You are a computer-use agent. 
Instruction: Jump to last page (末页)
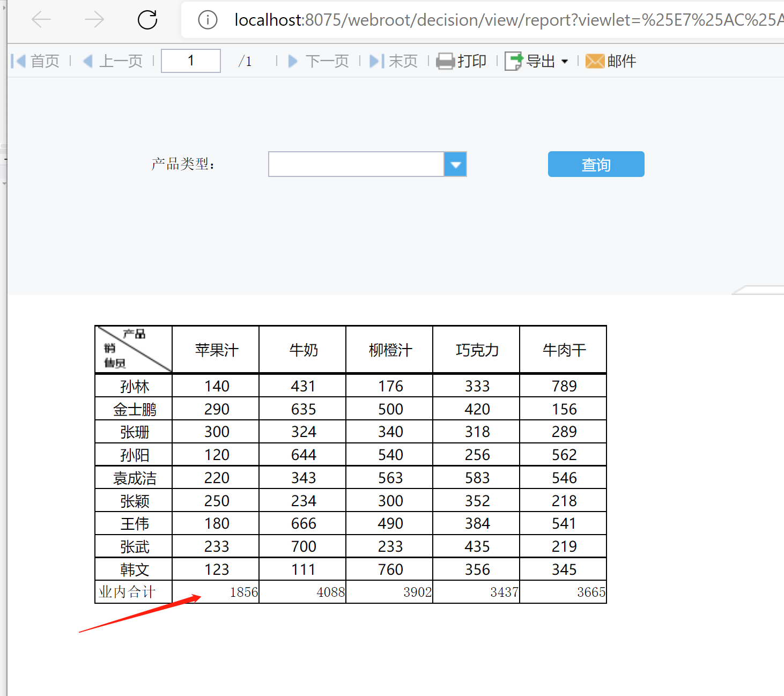tap(394, 61)
